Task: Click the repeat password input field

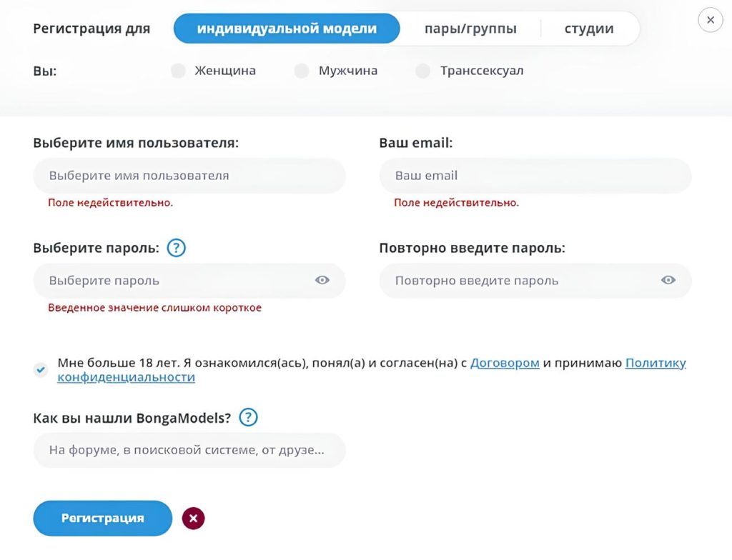Action: [x=522, y=281]
